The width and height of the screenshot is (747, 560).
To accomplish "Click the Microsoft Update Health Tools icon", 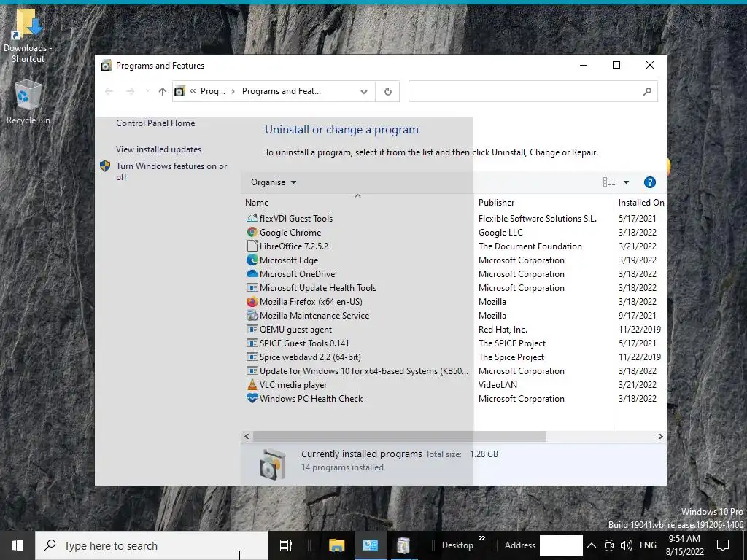I will click(252, 287).
